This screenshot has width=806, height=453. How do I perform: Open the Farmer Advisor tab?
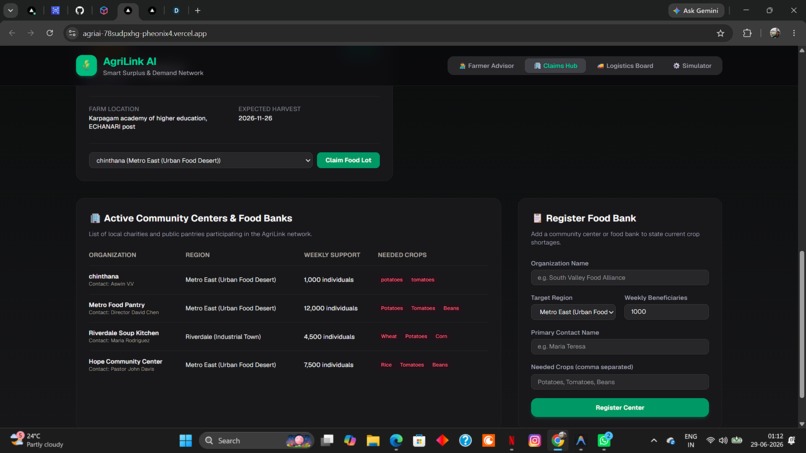click(x=486, y=66)
